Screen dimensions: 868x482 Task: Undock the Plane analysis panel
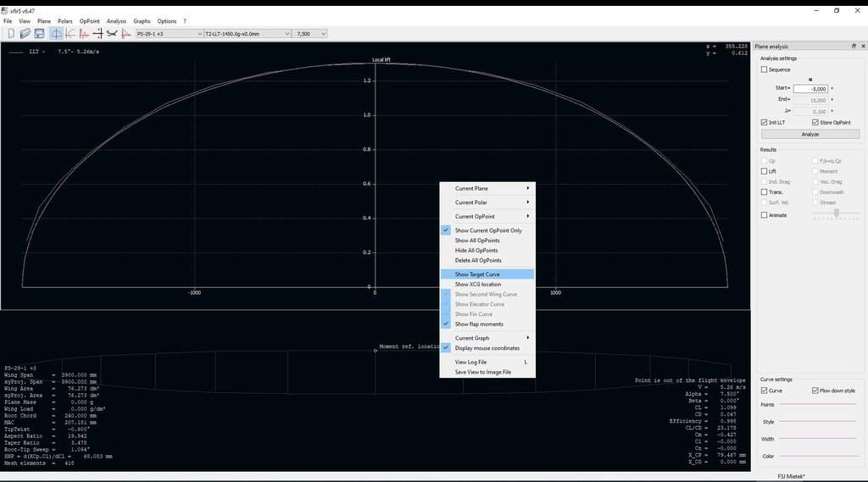point(853,46)
